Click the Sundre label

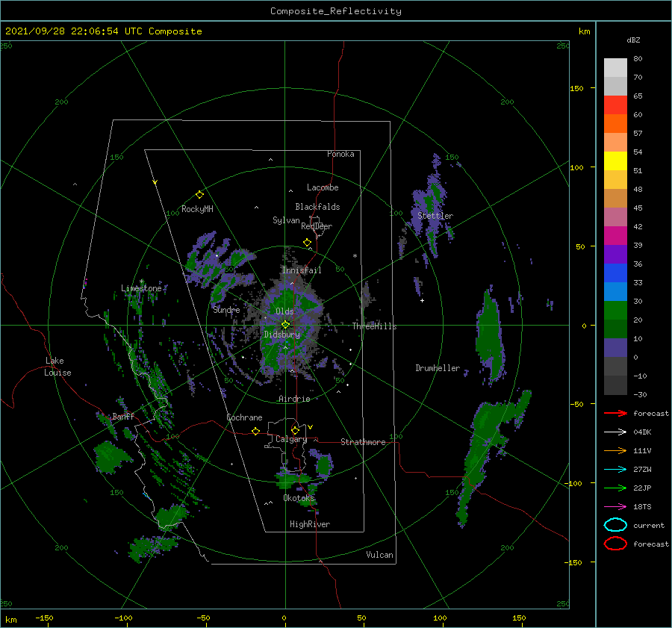(226, 309)
